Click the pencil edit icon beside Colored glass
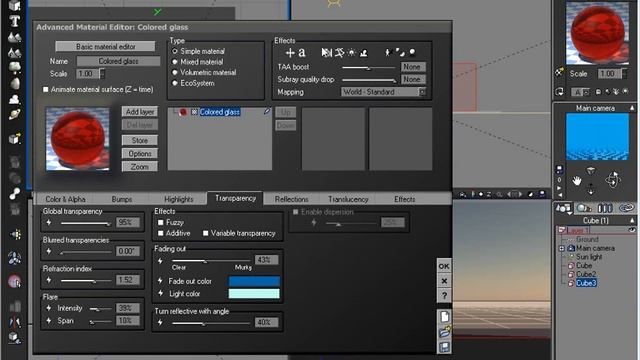 [267, 111]
